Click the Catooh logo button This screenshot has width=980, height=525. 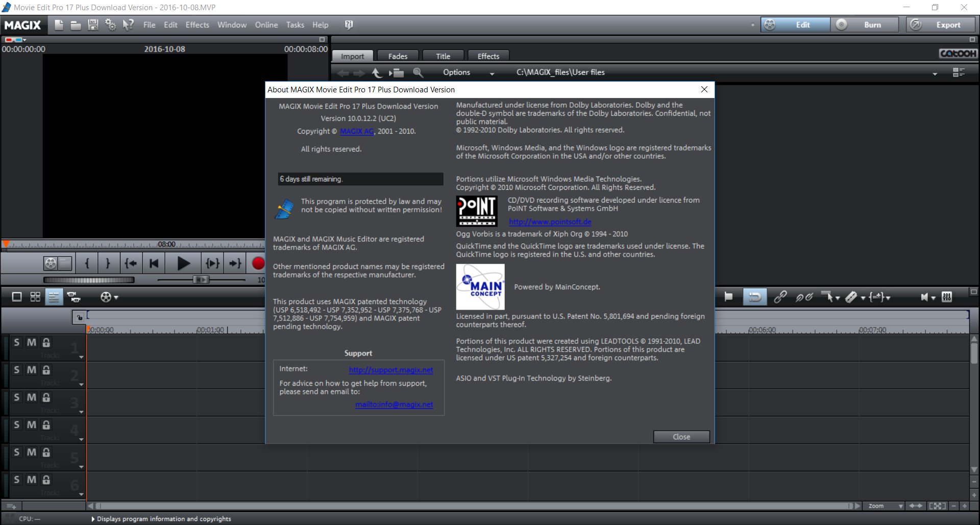click(958, 54)
